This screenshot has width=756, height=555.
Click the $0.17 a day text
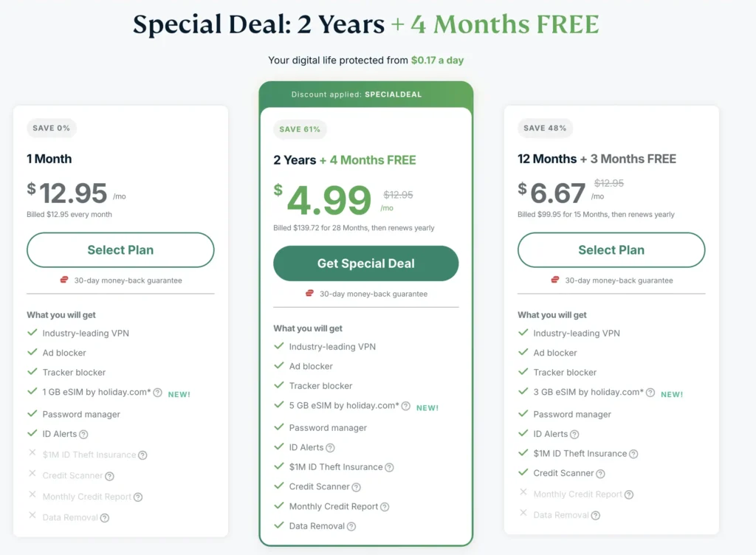437,61
